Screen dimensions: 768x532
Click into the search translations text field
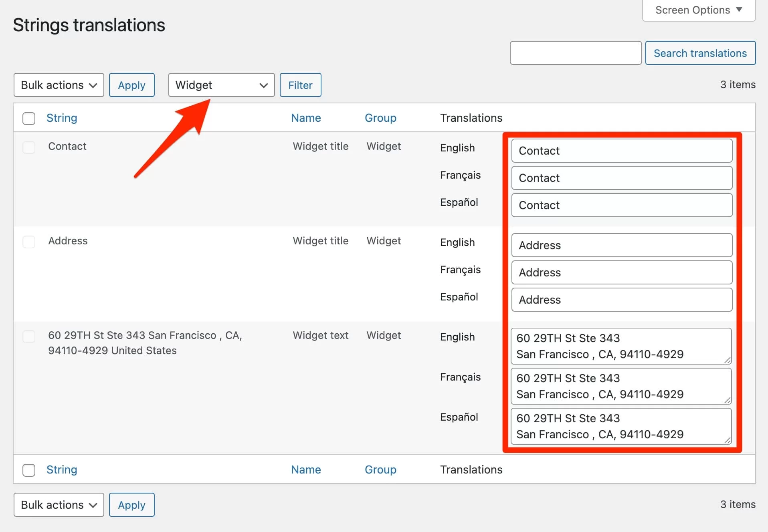[576, 53]
